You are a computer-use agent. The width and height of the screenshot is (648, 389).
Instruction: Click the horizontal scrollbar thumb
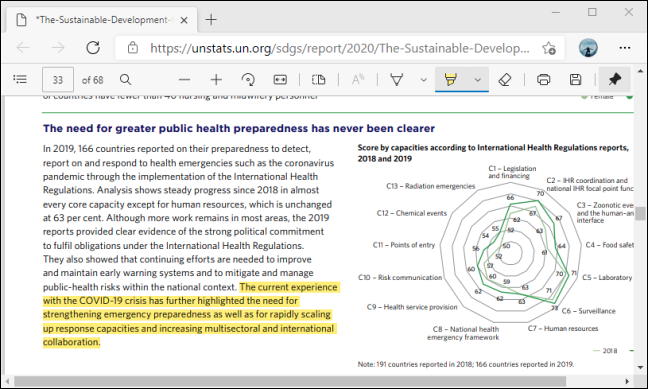[x=290, y=381]
